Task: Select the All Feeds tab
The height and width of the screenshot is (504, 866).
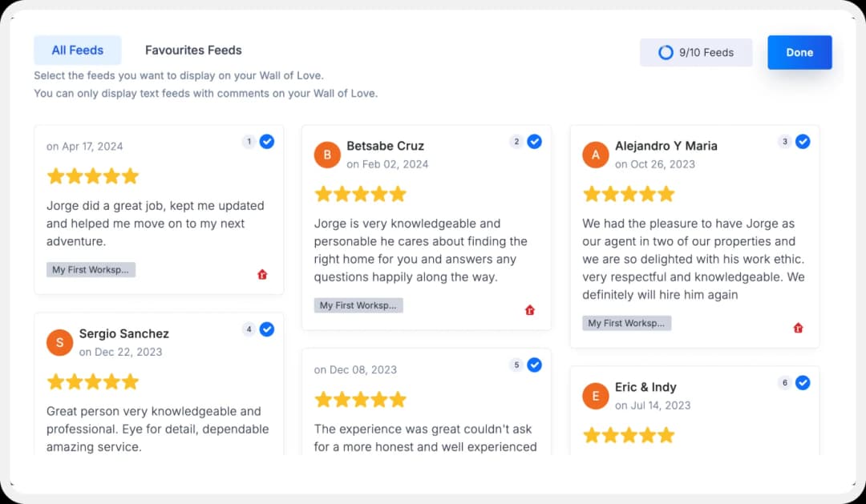Action: point(77,50)
